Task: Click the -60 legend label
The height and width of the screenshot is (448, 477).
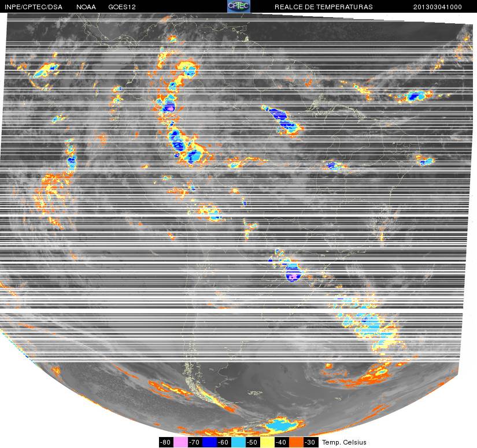Action: [224, 442]
